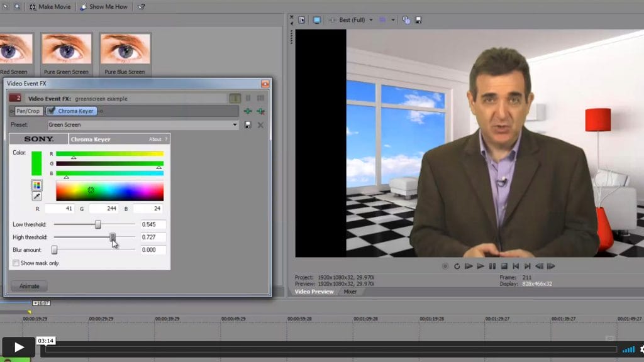Click the High threshold value 0.727
Viewport: 644px width, 362px height.
(x=153, y=237)
